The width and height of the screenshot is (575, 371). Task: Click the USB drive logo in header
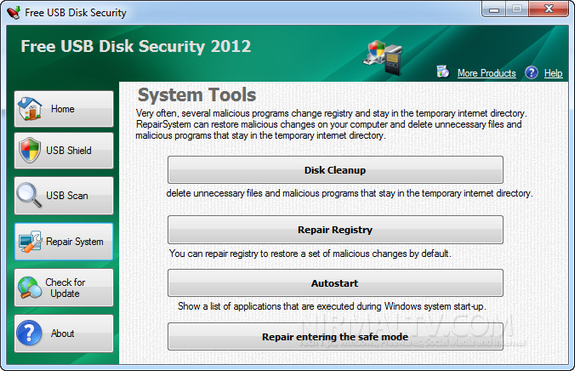click(383, 57)
